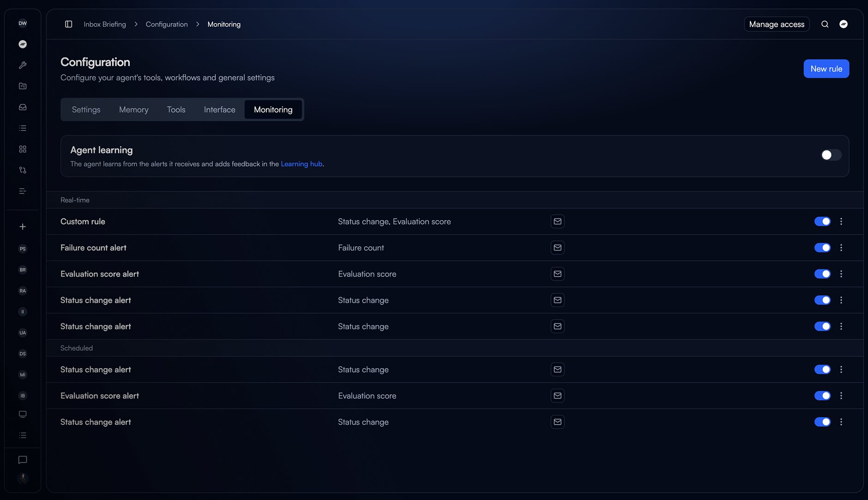Click the Manage access button

[x=777, y=24]
